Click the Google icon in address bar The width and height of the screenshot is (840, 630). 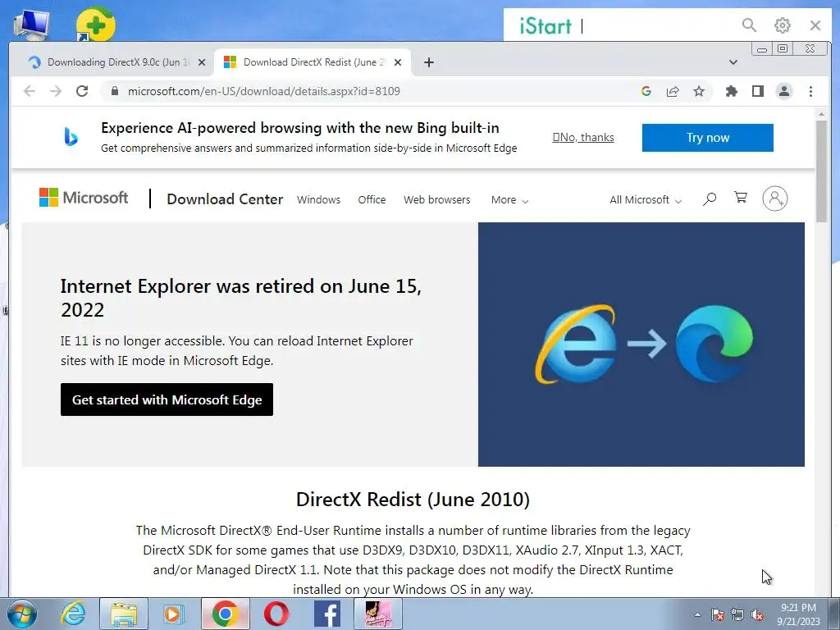tap(646, 91)
